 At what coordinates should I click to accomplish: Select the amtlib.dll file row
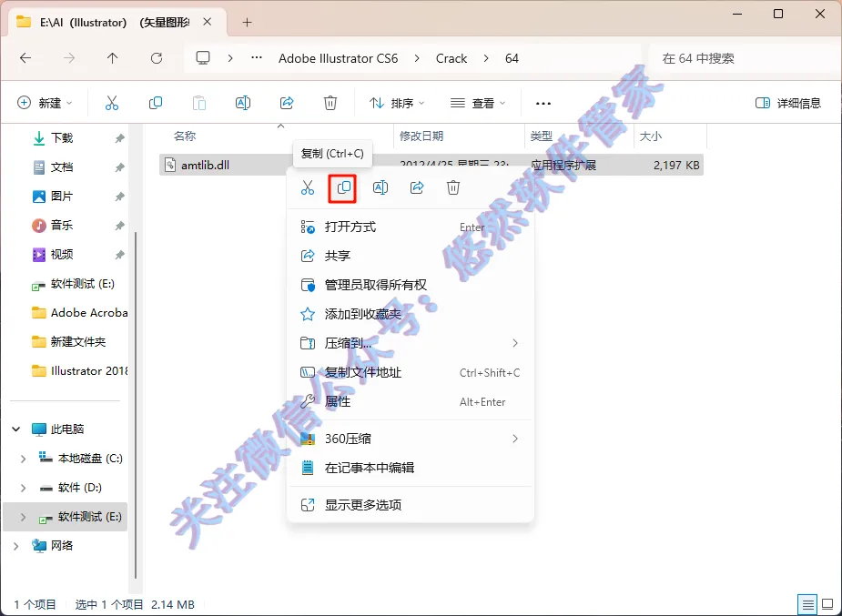coord(431,166)
